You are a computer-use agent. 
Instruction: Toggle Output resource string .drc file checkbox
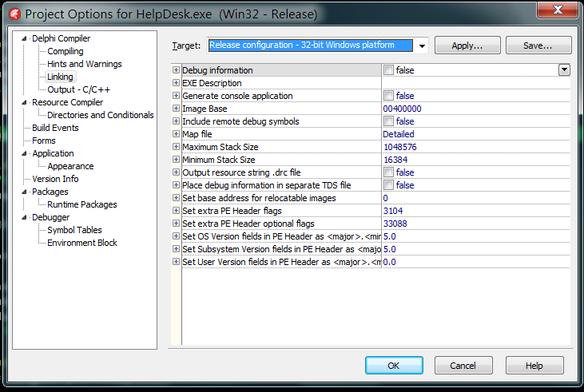pyautogui.click(x=388, y=172)
